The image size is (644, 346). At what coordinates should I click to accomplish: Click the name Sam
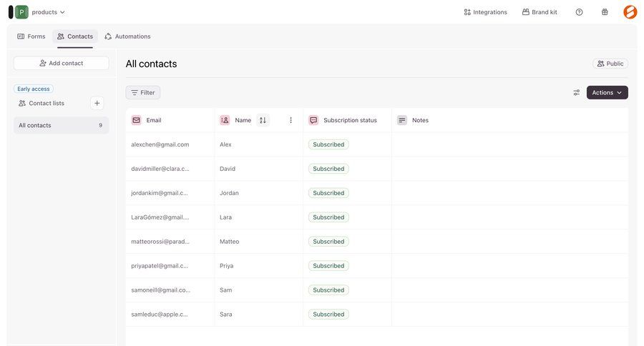tap(226, 290)
